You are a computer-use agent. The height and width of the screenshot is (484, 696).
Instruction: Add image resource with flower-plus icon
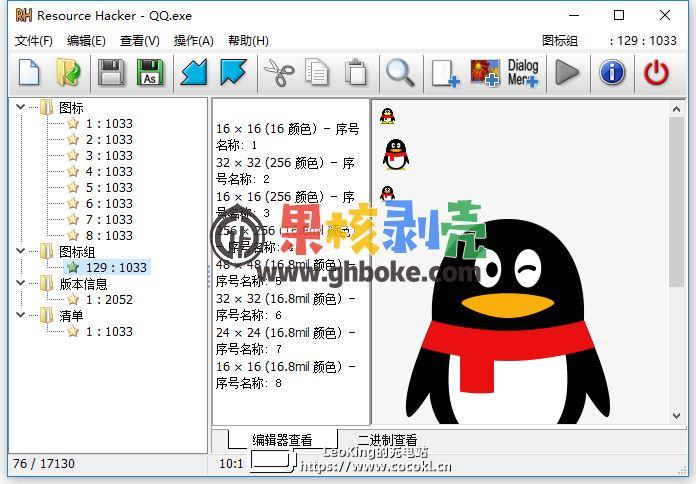click(x=485, y=73)
